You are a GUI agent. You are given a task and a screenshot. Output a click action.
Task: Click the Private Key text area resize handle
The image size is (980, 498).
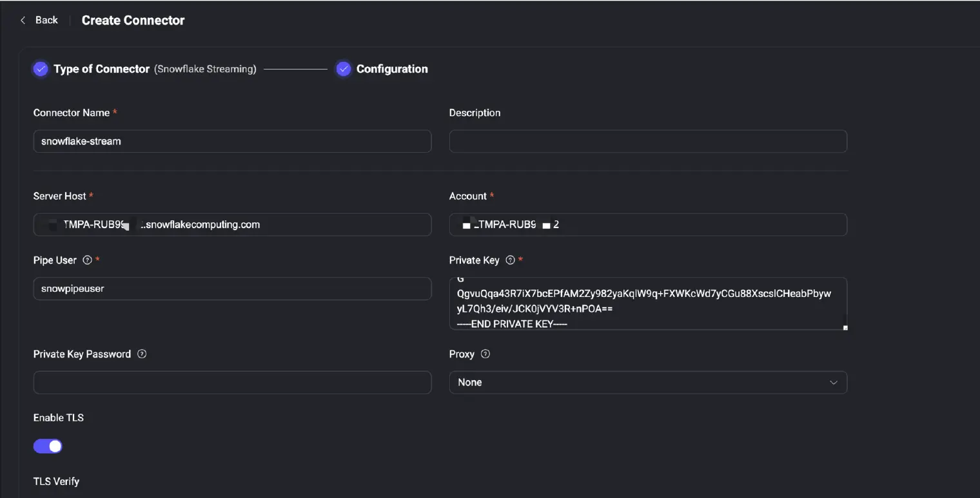845,327
